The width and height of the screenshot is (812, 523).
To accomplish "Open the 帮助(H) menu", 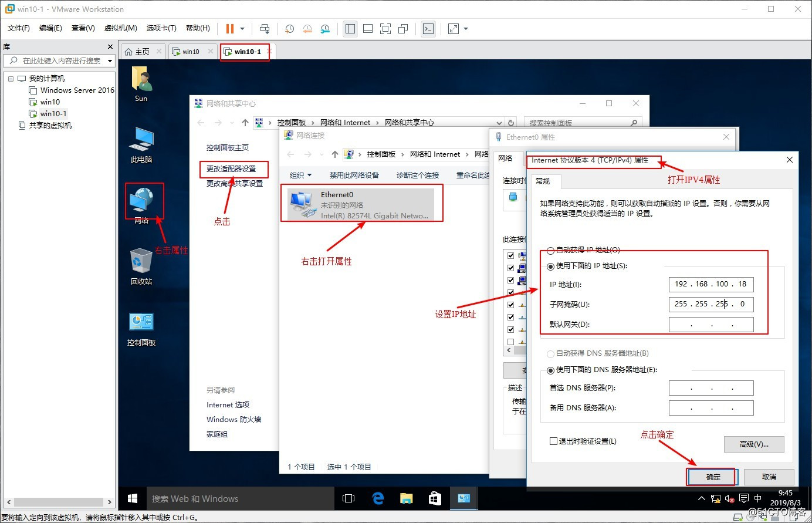I will click(x=198, y=28).
